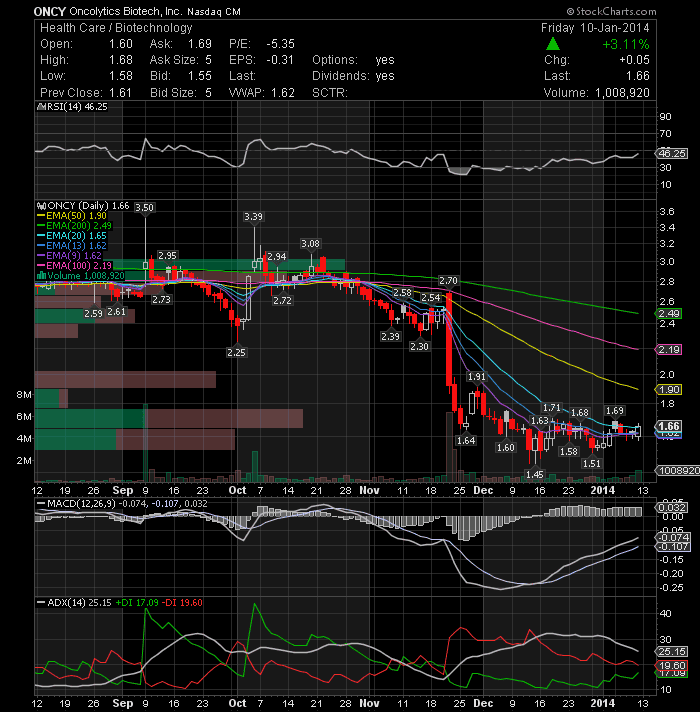Click the green +DI 17.09 legend text
This screenshot has height=712, width=700.
137,603
